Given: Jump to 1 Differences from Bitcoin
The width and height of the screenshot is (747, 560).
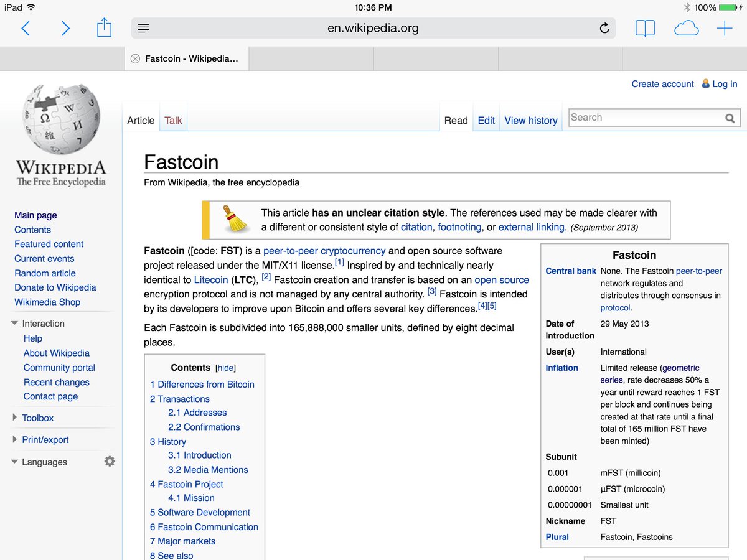Looking at the screenshot, I should (x=202, y=385).
